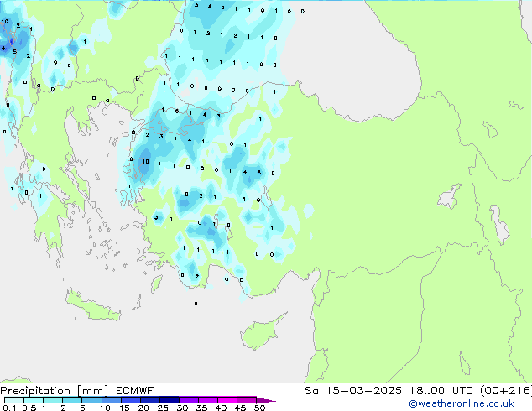
Task: Select the legend swatch between 40 and 45
Action: pyautogui.click(x=227, y=400)
